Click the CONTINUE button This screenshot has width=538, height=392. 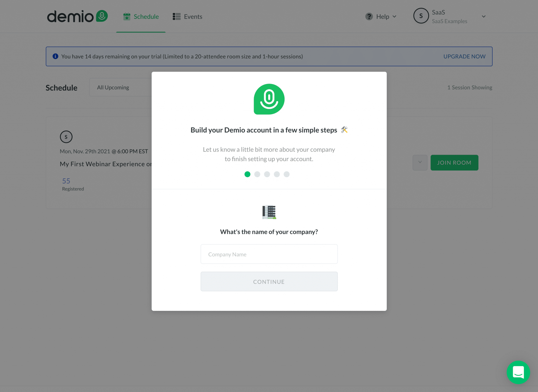(269, 282)
